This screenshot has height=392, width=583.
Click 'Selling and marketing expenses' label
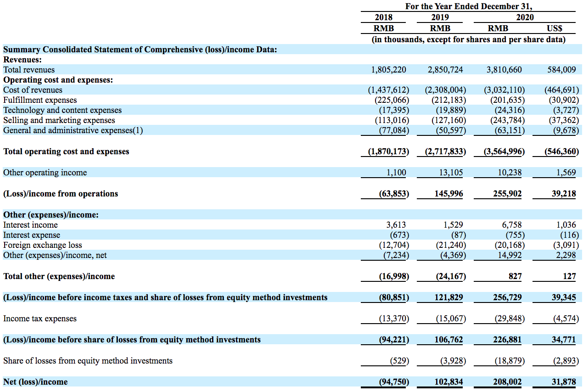click(59, 120)
